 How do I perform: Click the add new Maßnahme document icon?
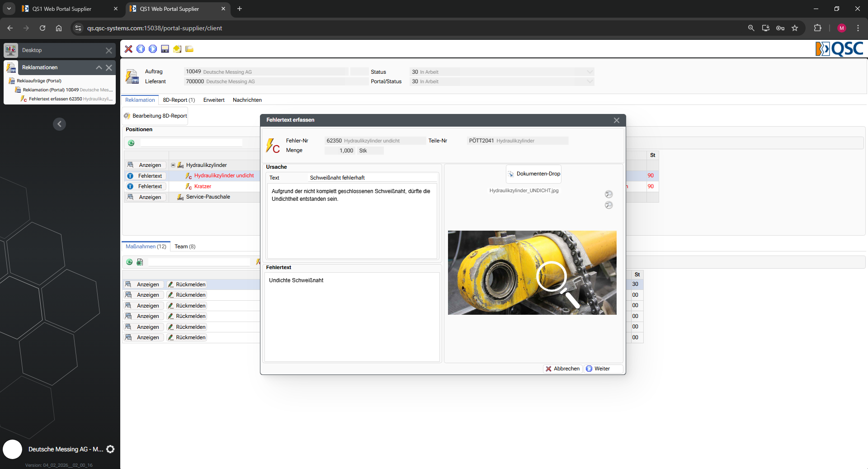[x=140, y=262]
